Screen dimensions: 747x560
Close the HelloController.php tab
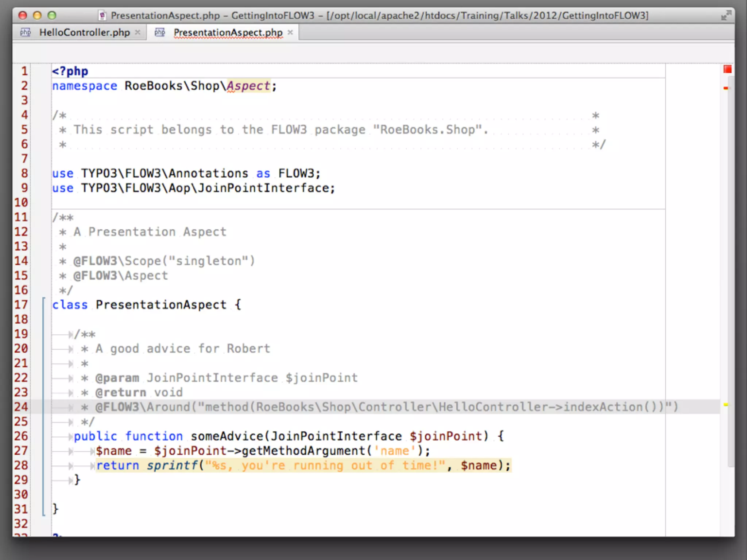tap(138, 32)
